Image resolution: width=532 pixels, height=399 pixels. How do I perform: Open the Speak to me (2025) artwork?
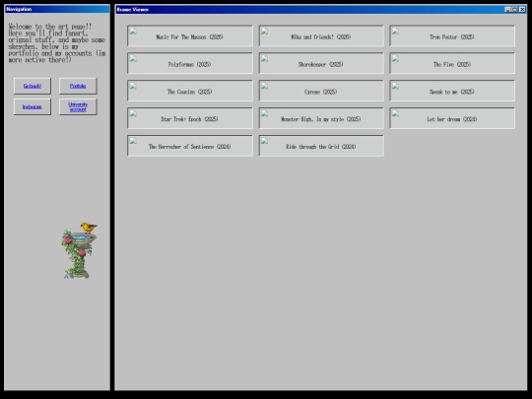452,91
